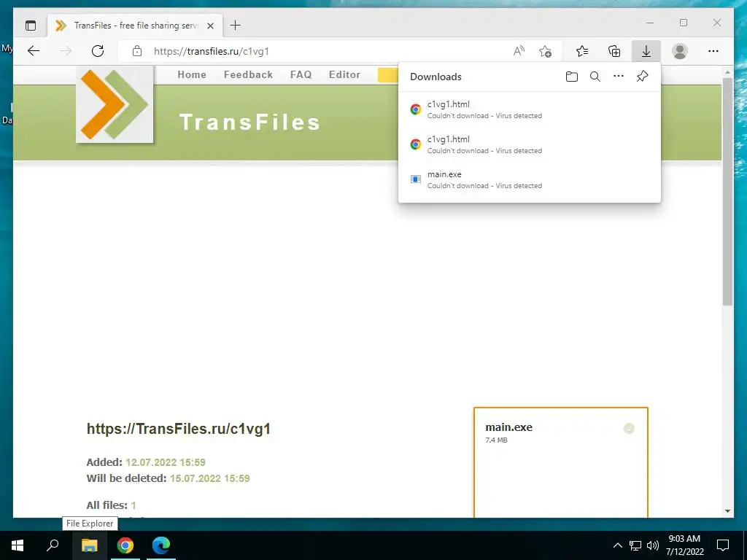This screenshot has width=747, height=560.
Task: Click the TransFiles arrow logo
Action: pyautogui.click(x=115, y=104)
